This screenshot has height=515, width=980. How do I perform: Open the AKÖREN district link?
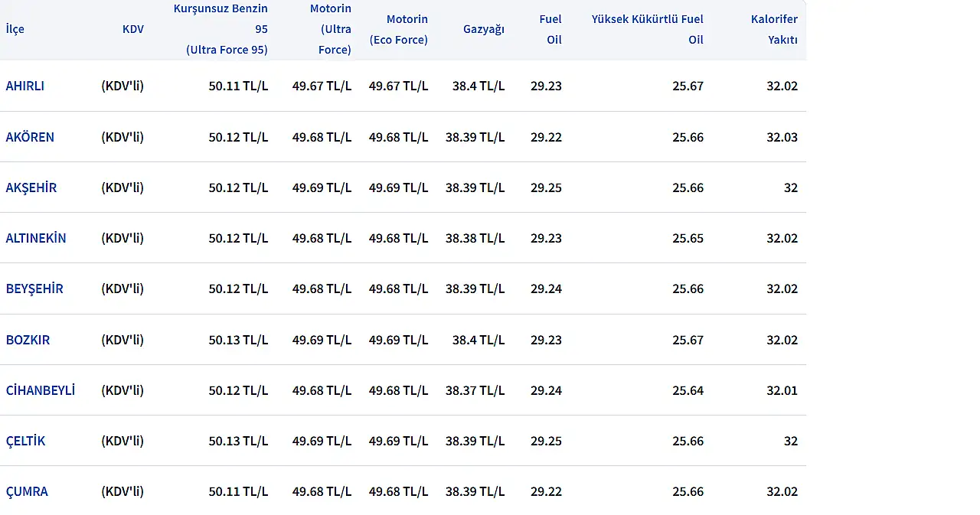pos(30,137)
